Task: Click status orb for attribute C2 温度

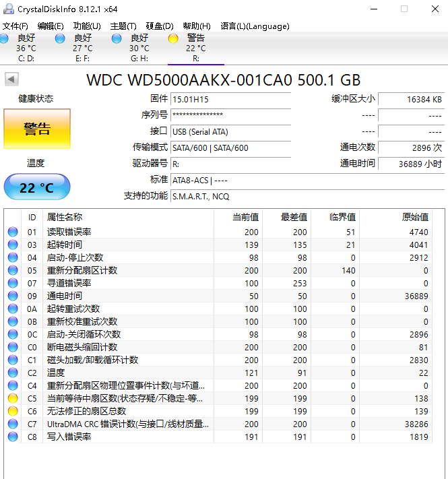Action: click(13, 373)
